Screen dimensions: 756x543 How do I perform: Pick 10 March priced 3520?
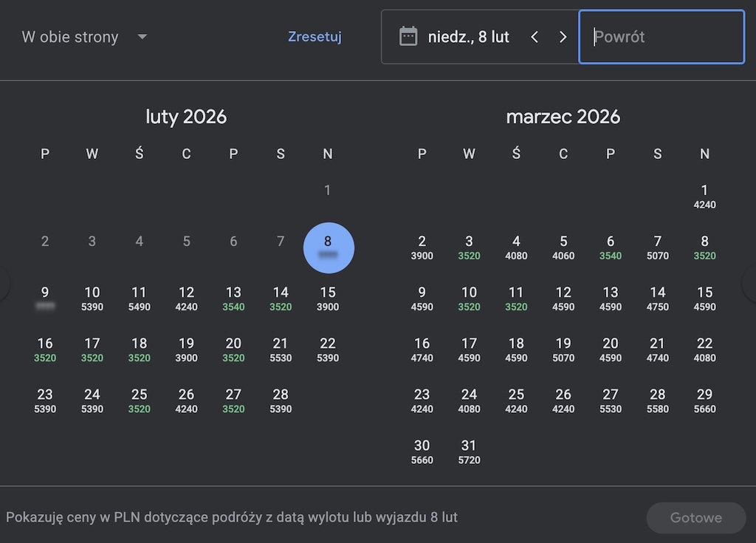pos(469,298)
